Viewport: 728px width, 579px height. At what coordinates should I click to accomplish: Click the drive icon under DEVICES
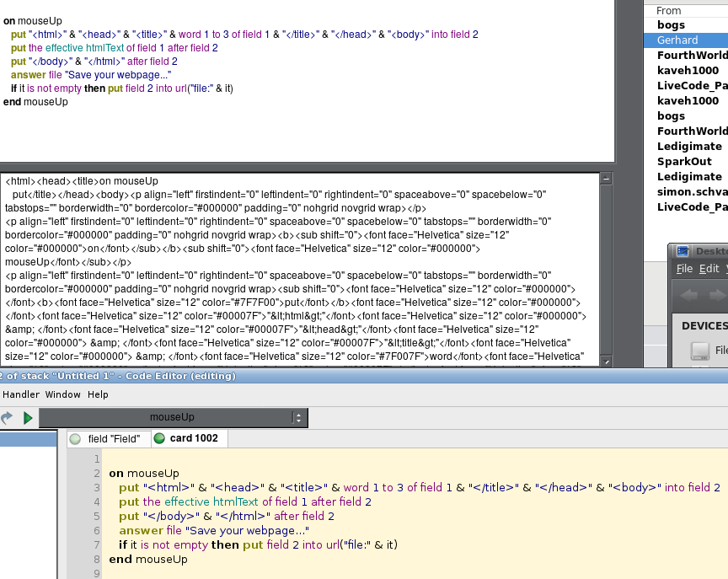tap(699, 350)
